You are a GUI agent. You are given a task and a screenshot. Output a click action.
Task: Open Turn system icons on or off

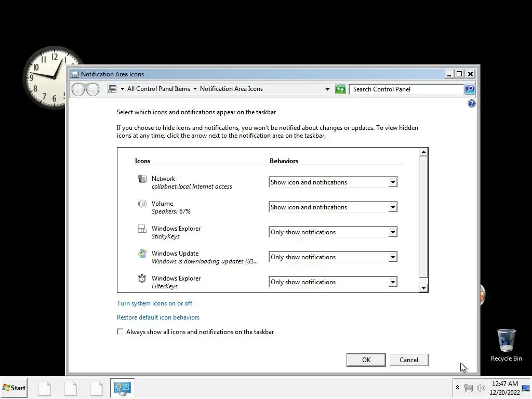[x=154, y=303]
